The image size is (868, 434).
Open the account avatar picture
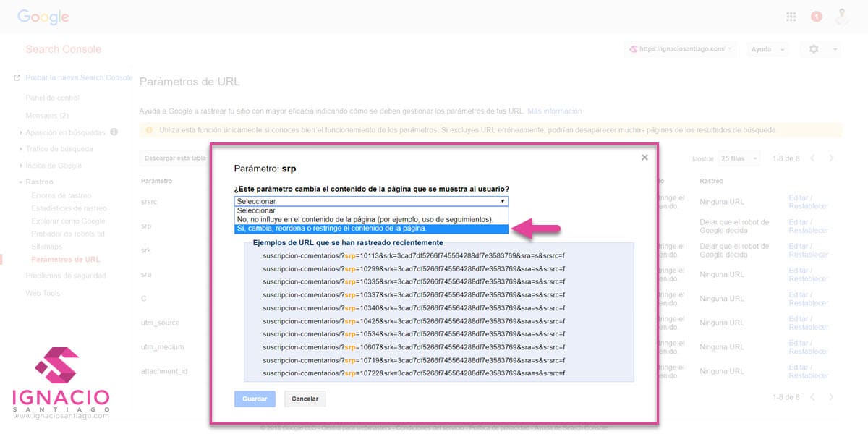pos(843,17)
